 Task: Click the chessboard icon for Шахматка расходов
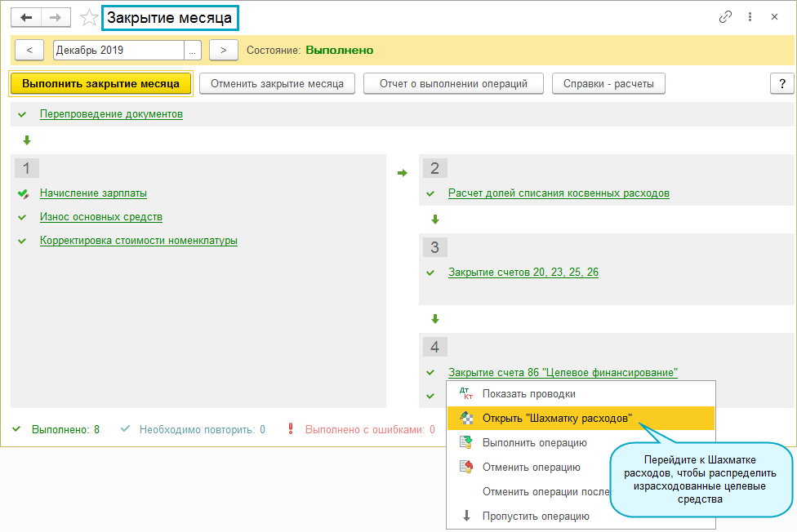click(x=466, y=418)
